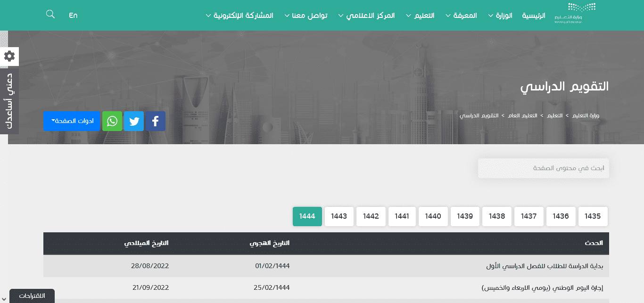Select the 1435 year tab
Screen dimensions: 644x303
[593, 216]
